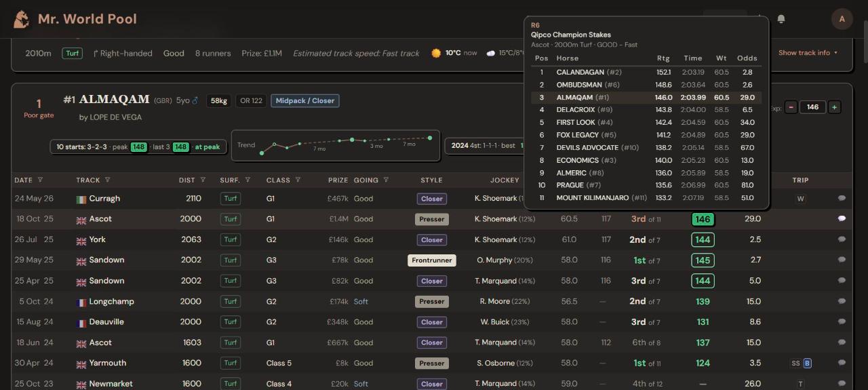The image size is (868, 390).
Task: Click the W trip tag on Curragh row
Action: click(801, 199)
